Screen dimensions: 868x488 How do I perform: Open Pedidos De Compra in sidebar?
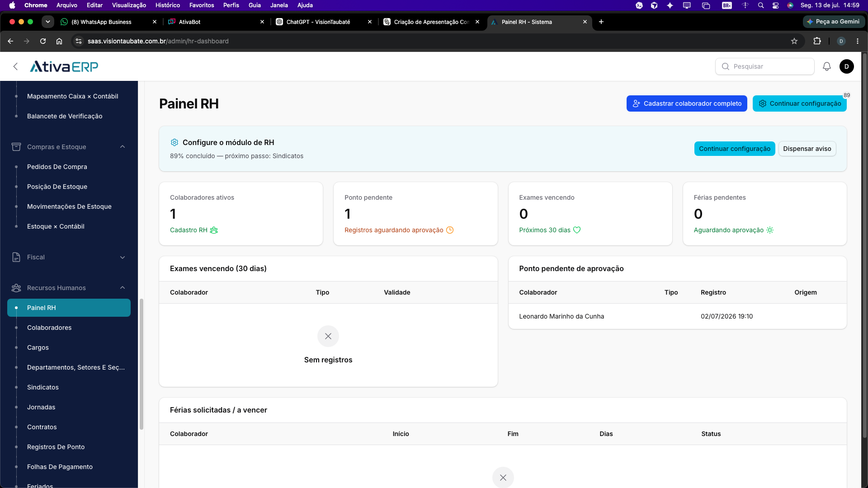click(69, 167)
